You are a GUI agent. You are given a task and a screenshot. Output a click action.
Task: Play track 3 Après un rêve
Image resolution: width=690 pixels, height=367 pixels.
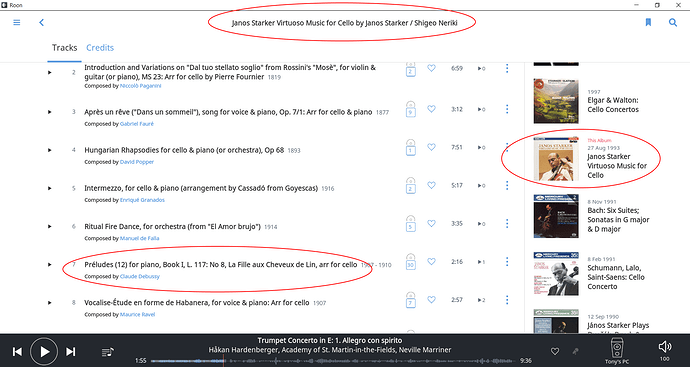(x=50, y=112)
